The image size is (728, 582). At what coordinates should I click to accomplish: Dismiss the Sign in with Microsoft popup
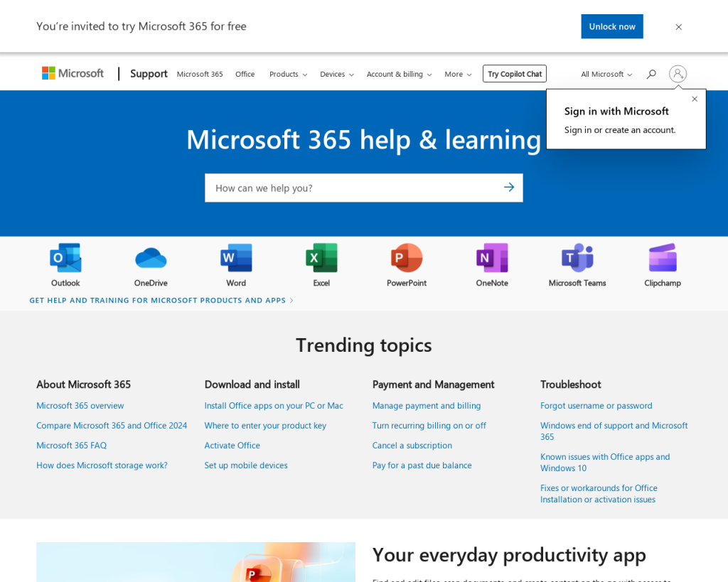coord(695,99)
